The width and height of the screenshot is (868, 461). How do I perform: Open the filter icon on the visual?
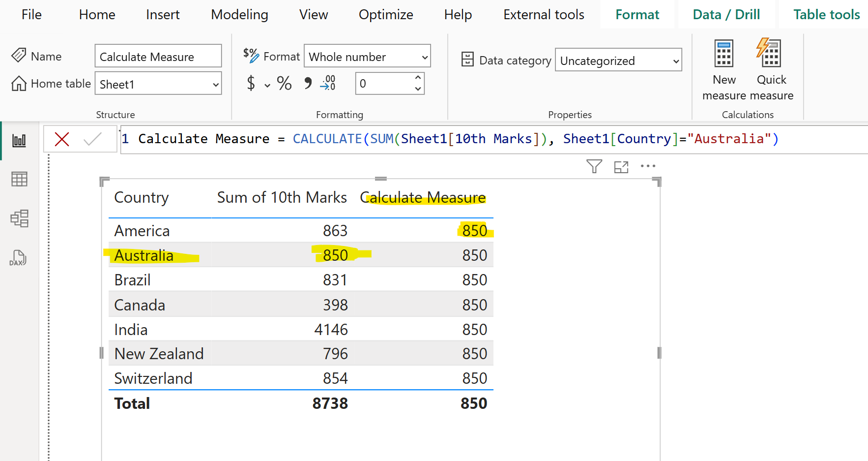pos(594,166)
